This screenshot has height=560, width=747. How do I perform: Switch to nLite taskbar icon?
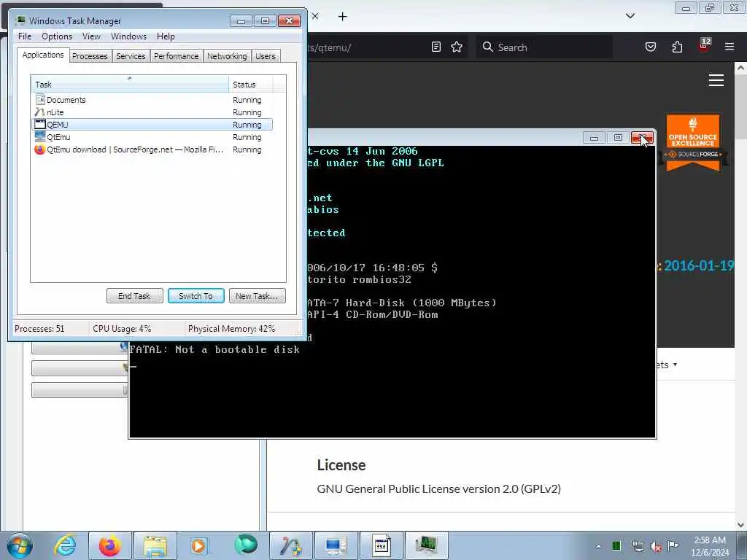point(291,545)
